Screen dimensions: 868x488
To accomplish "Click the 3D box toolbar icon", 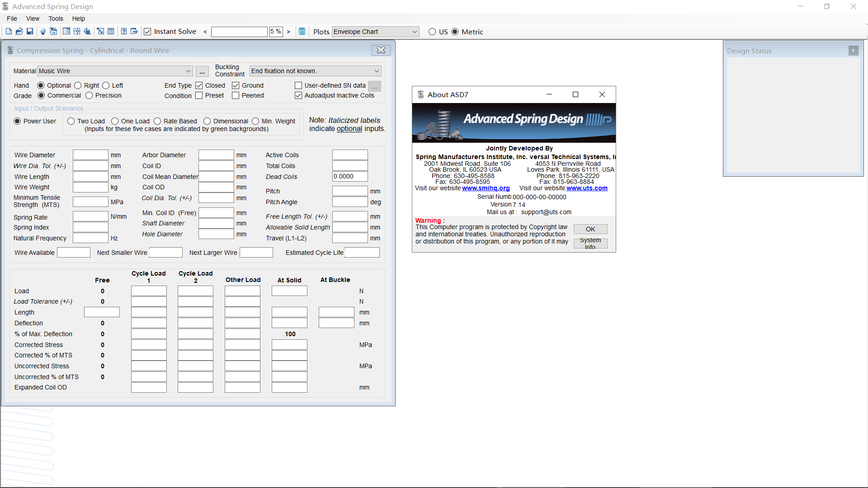I will (x=87, y=32).
